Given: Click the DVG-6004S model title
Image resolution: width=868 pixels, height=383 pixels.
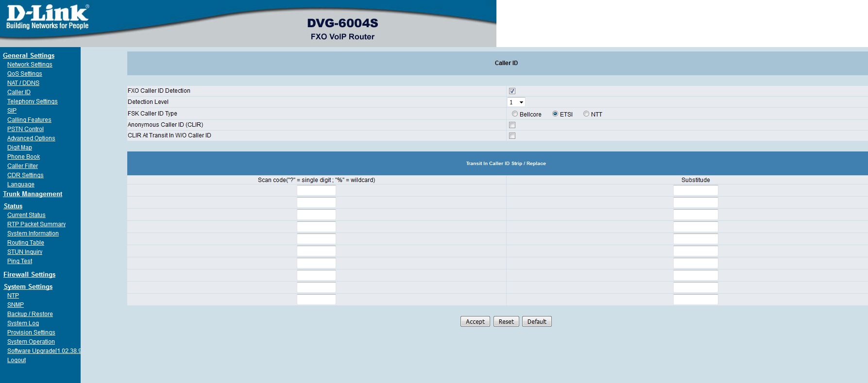Looking at the screenshot, I should click(342, 23).
